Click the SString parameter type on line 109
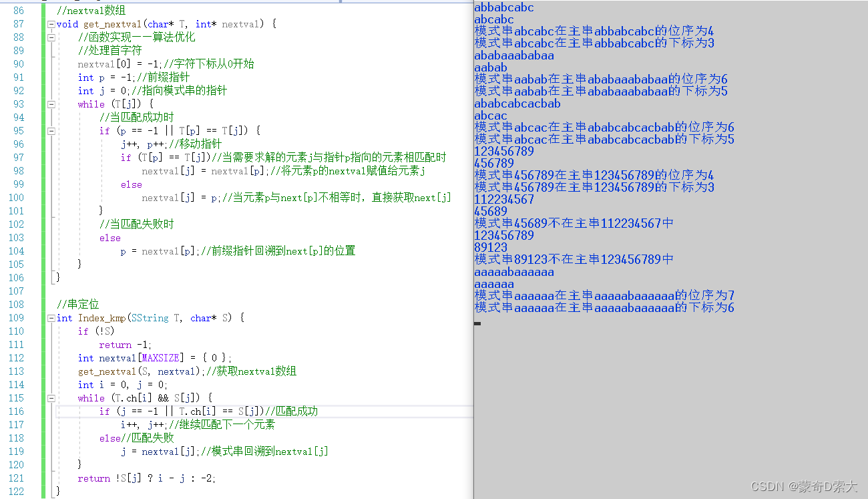 point(150,318)
